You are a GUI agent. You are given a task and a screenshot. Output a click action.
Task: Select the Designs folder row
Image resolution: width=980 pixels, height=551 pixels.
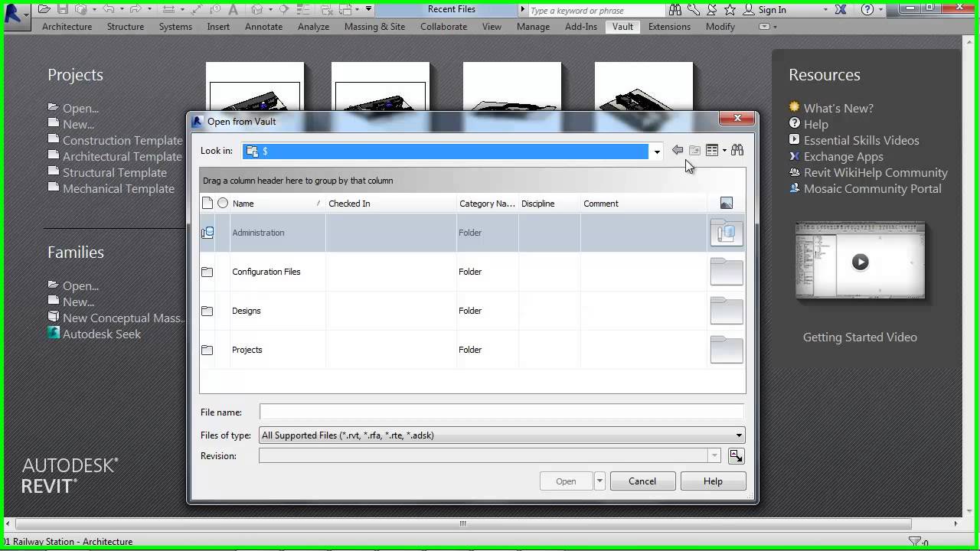click(472, 311)
